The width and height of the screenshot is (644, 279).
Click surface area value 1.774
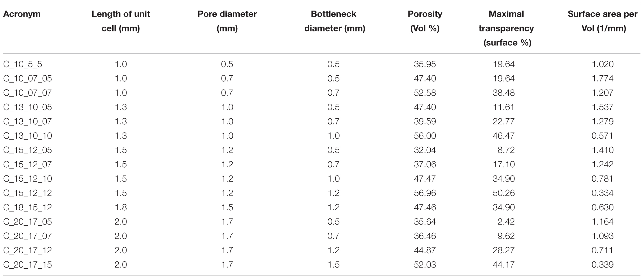(x=603, y=78)
